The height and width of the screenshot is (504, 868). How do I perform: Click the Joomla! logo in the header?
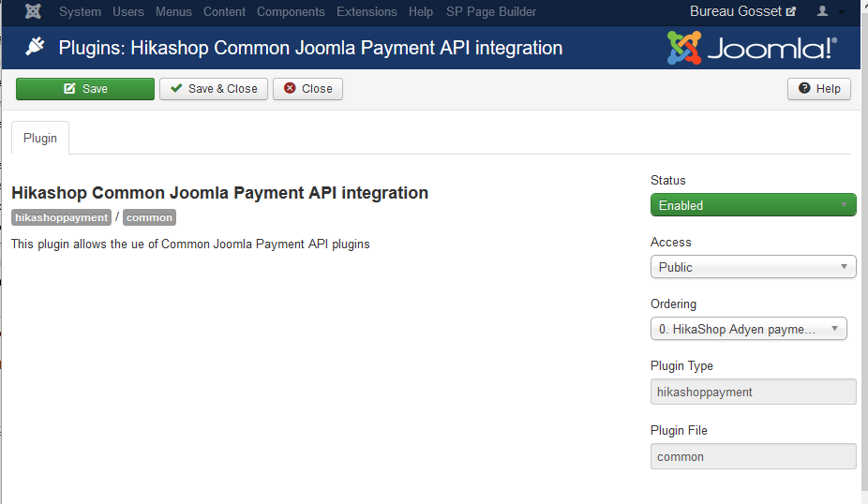point(752,48)
